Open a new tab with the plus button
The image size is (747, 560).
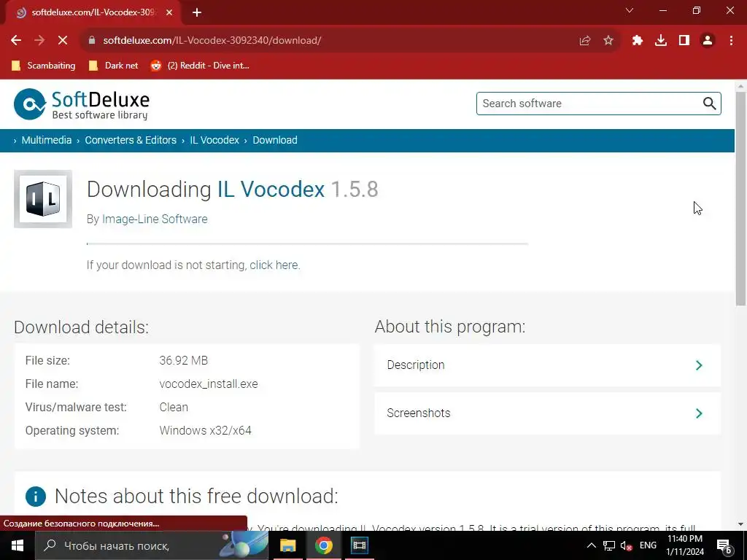[x=197, y=12]
